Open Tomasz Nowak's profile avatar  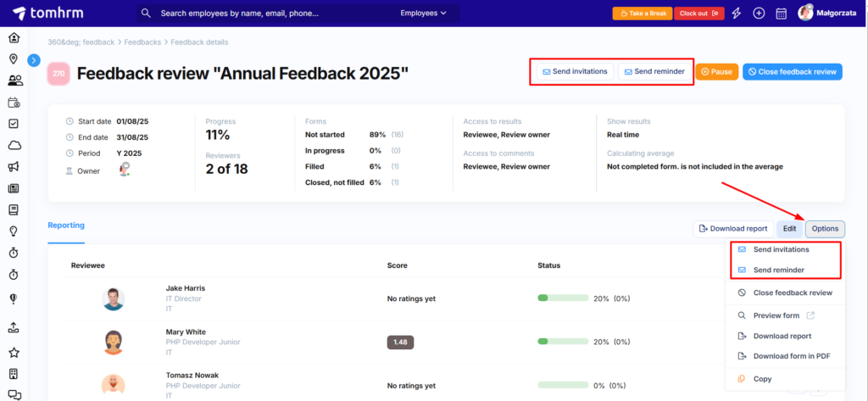114,386
